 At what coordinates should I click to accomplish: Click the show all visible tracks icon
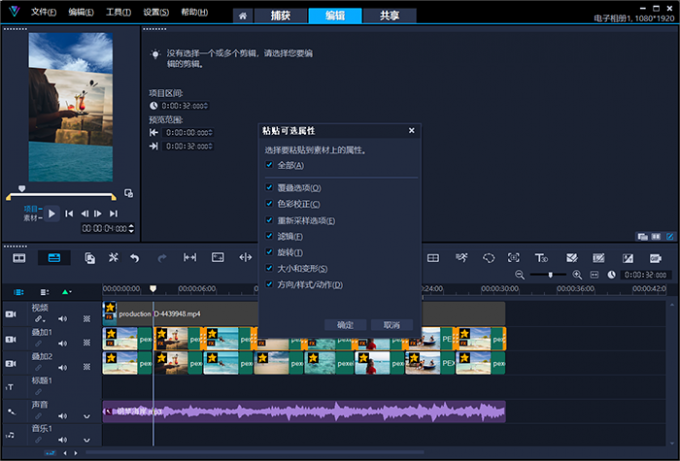(x=19, y=292)
